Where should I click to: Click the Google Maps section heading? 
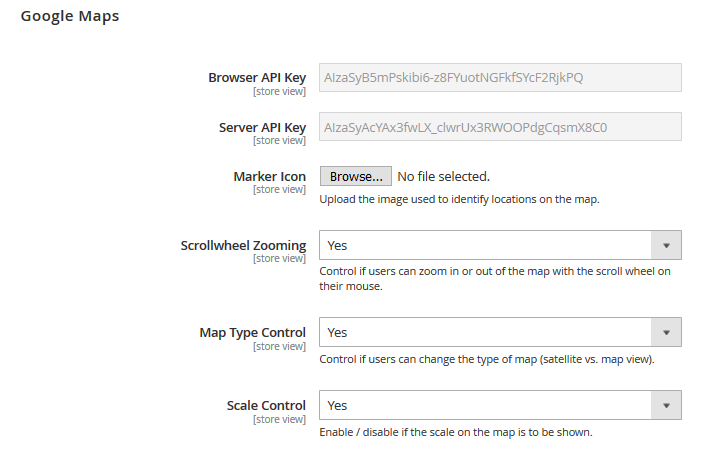pos(70,16)
